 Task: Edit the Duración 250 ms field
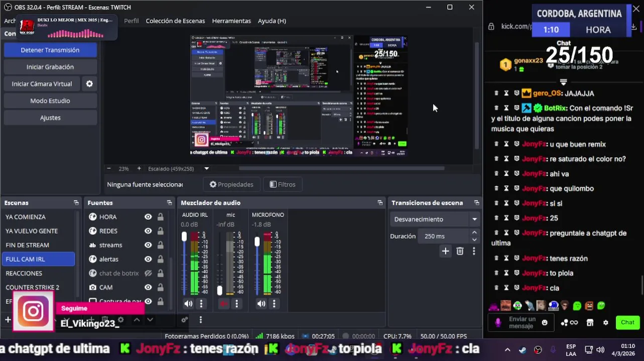click(443, 236)
